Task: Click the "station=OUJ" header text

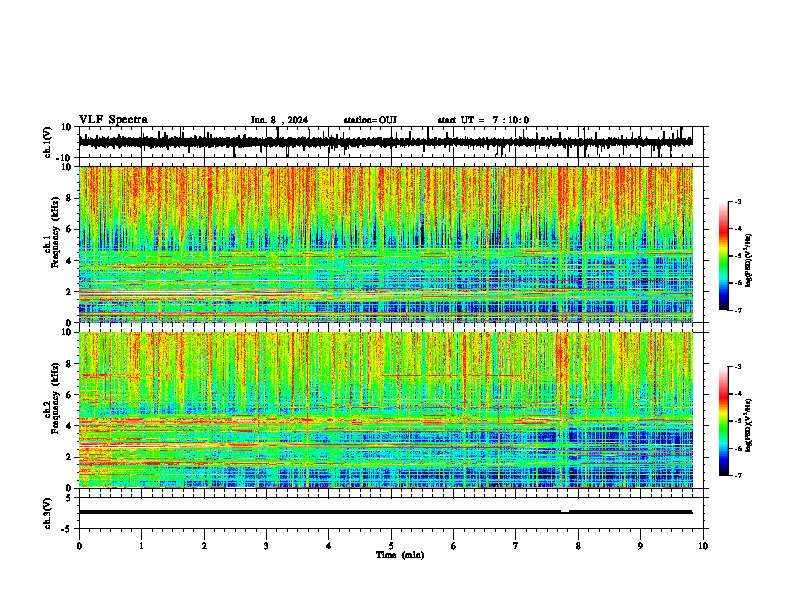Action: click(x=370, y=120)
